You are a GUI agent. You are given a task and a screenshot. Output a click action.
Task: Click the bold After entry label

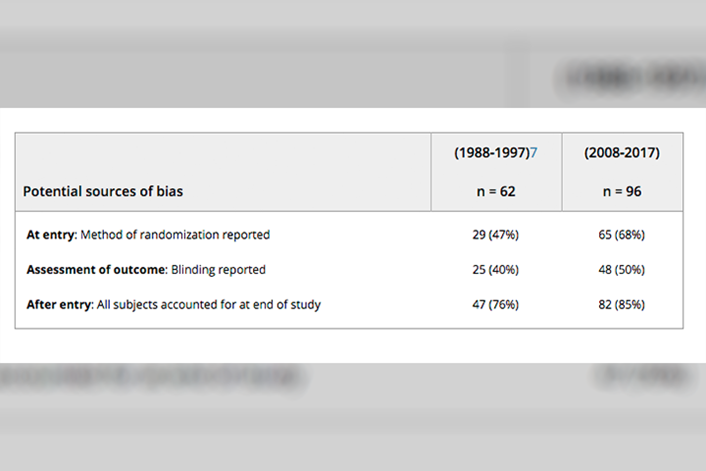(58, 305)
